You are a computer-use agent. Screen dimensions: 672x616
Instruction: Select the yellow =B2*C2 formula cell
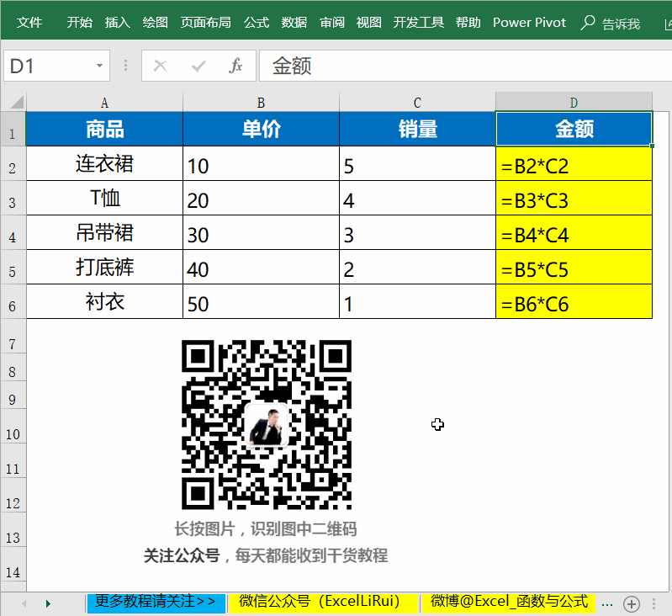574,164
